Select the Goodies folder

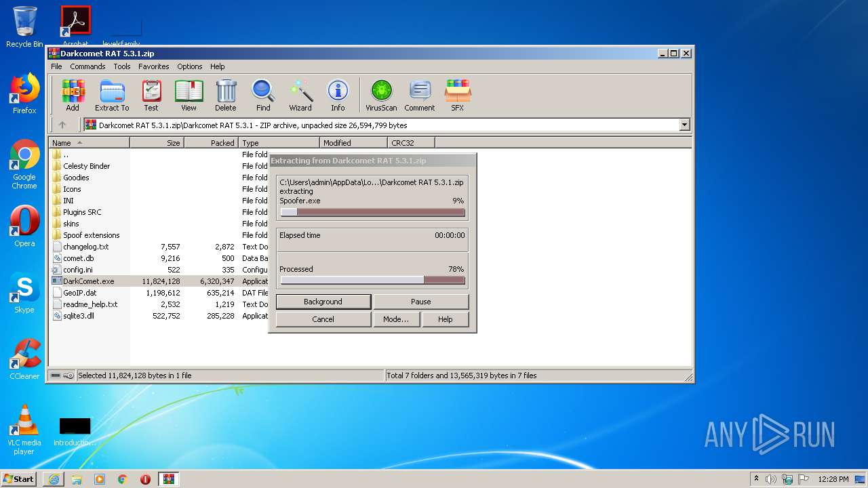click(x=76, y=178)
